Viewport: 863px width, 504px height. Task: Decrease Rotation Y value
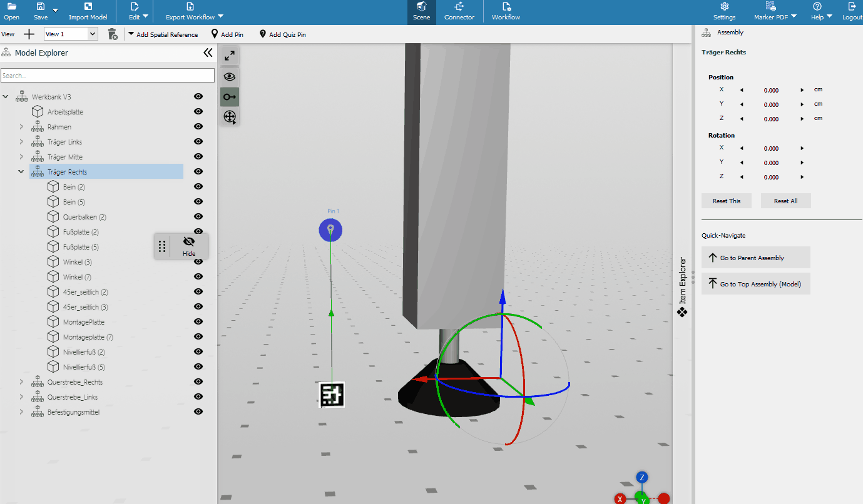[x=742, y=163]
